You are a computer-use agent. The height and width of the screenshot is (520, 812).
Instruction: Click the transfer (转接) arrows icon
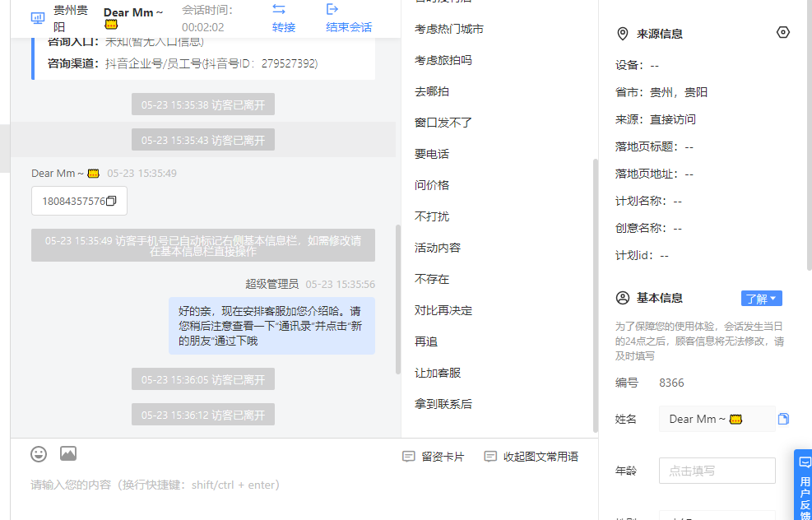(x=279, y=9)
